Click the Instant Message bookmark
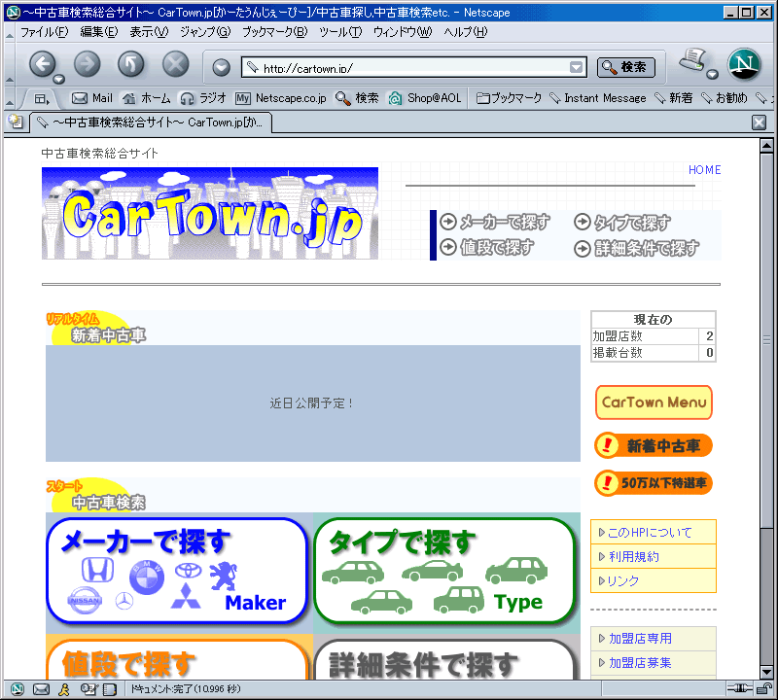778x700 pixels. 598,98
